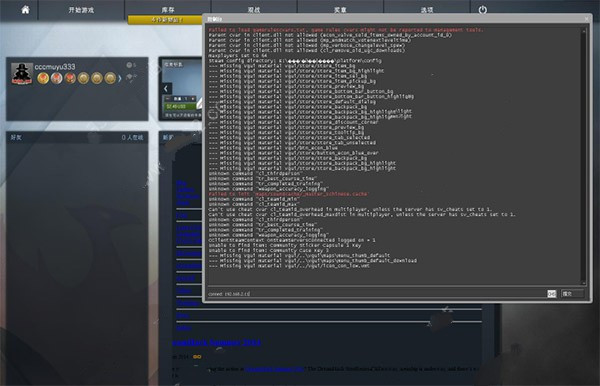Open the 奖章 awards tab
The height and width of the screenshot is (386, 600).
(340, 10)
